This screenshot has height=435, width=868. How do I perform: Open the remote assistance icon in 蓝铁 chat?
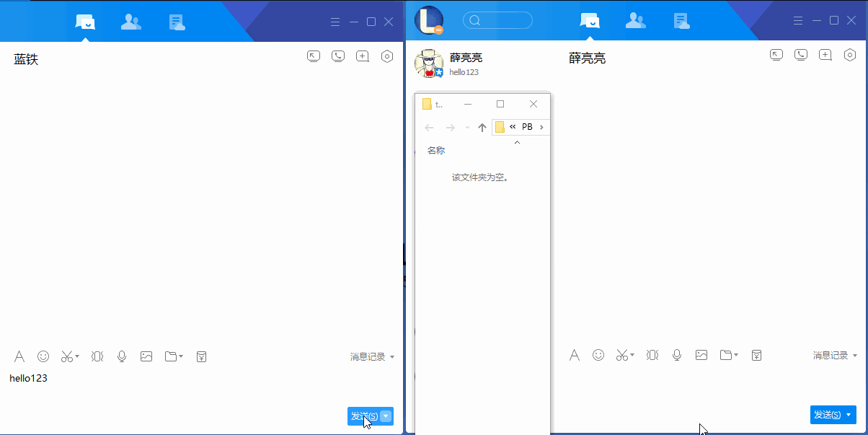314,56
